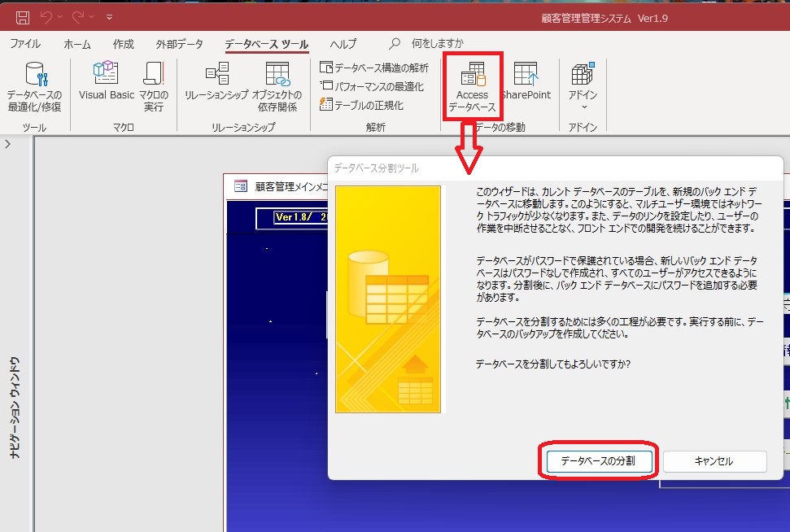Viewport: 790px width, 532px height.
Task: Open the Visual Basic editor
Action: tap(107, 81)
